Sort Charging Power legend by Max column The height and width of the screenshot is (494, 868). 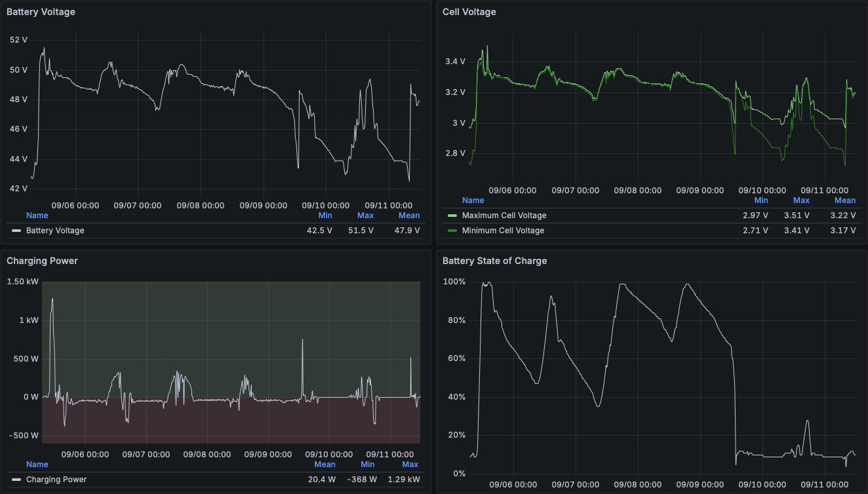[410, 465]
